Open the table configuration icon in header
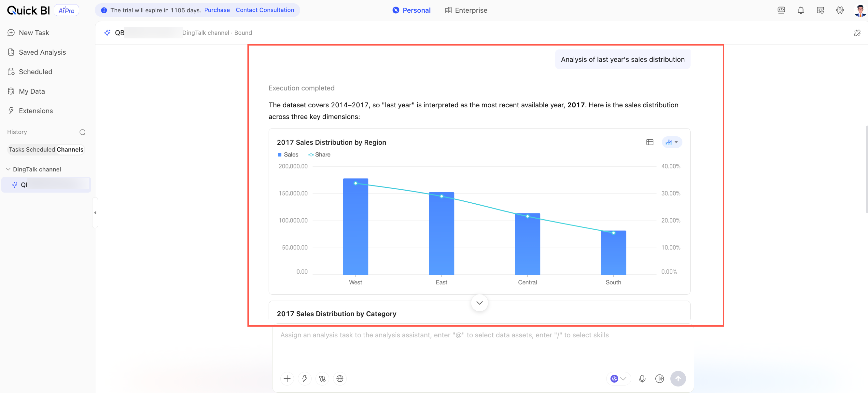Image resolution: width=868 pixels, height=393 pixels. [x=820, y=10]
